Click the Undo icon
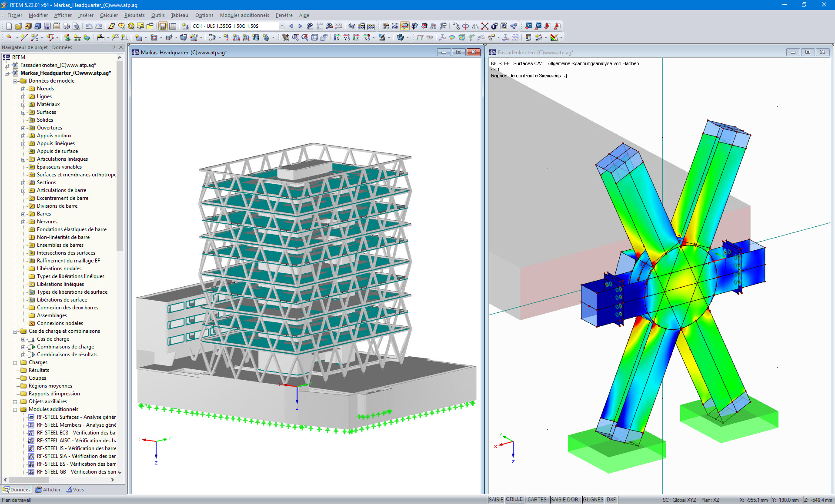Image resolution: width=835 pixels, height=504 pixels. point(88,26)
